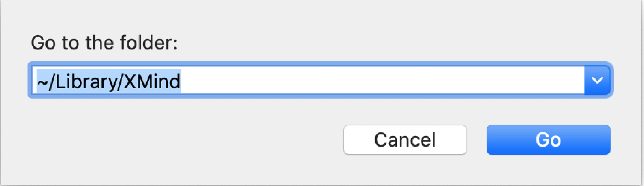Open the recent folders dropdown chevron

597,80
